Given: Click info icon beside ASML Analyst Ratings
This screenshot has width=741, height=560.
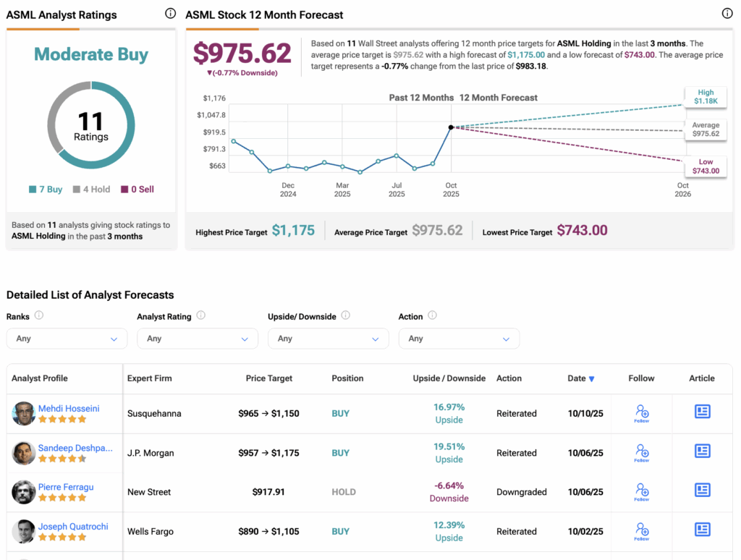Looking at the screenshot, I should 170,14.
